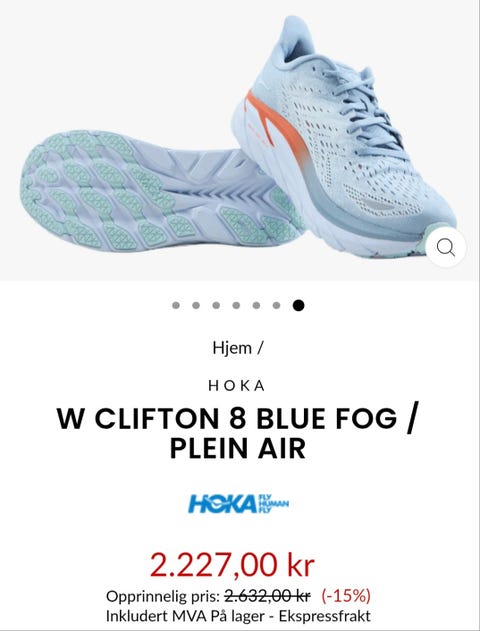Click the -15% discount label

pyautogui.click(x=346, y=596)
